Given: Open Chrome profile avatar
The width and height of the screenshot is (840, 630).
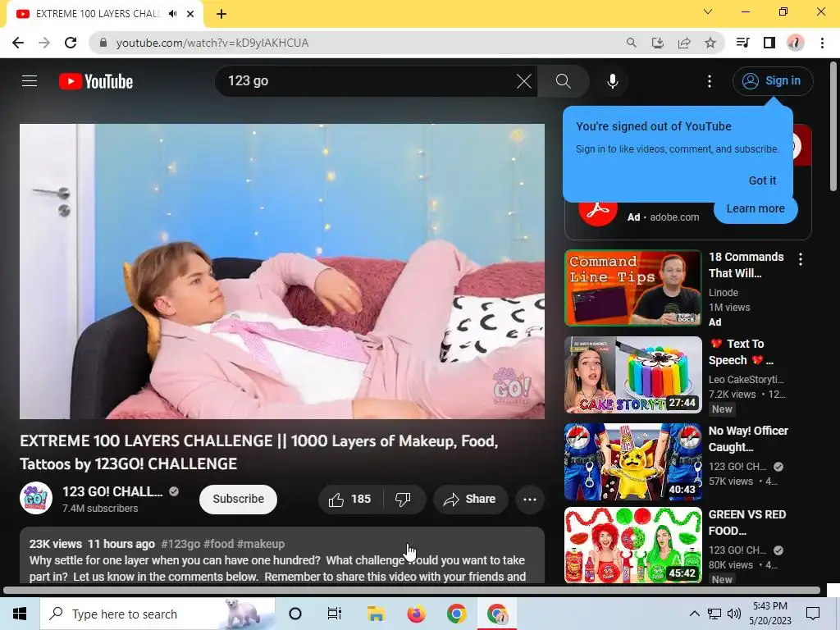Looking at the screenshot, I should (x=796, y=43).
